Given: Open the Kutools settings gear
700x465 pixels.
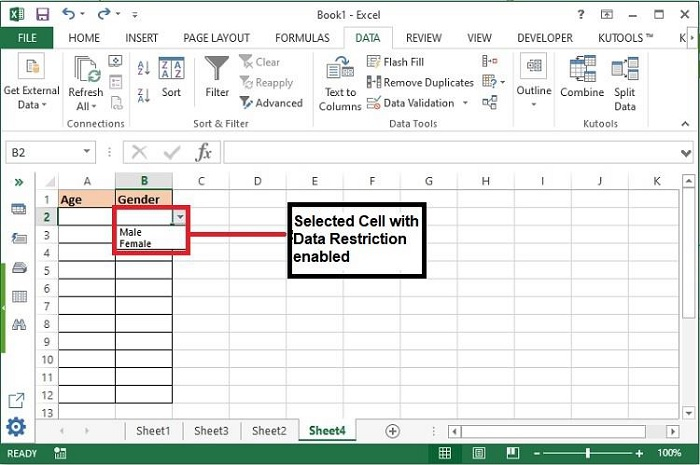Looking at the screenshot, I should 16,427.
